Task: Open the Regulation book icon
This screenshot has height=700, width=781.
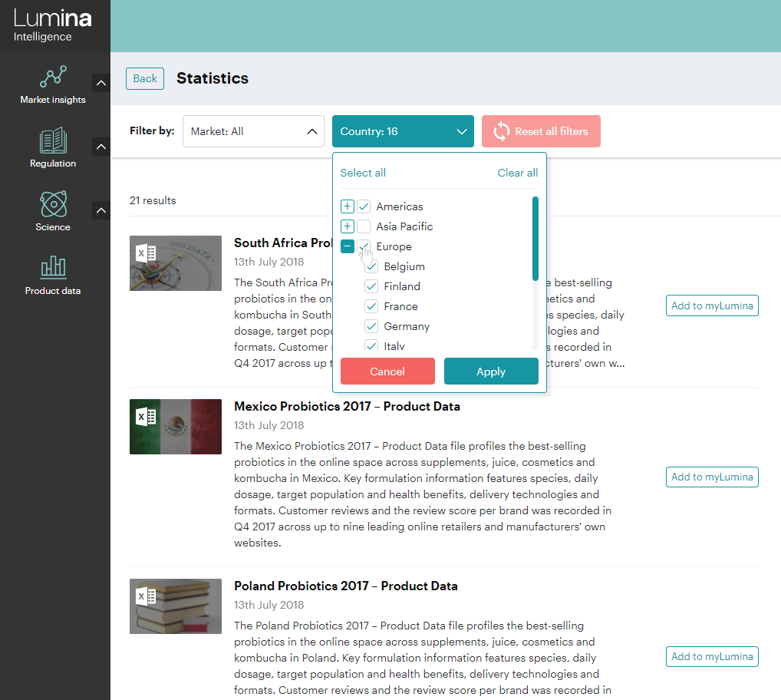Action: 53,140
